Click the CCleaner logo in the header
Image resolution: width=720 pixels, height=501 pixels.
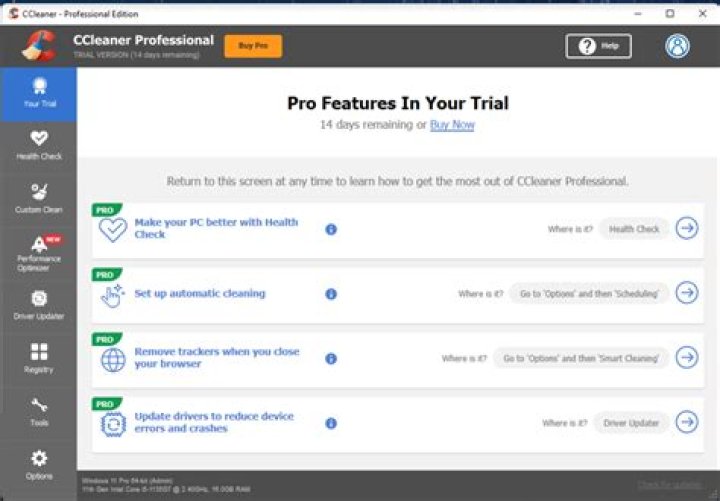pyautogui.click(x=39, y=46)
